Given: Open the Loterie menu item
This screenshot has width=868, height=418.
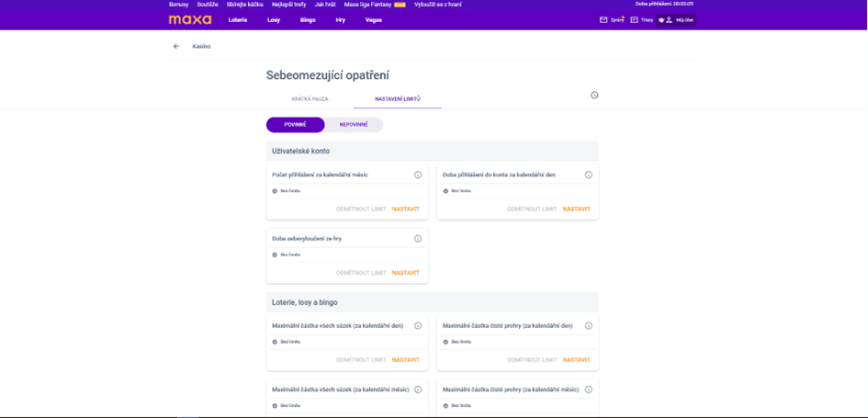Looking at the screenshot, I should tap(238, 20).
